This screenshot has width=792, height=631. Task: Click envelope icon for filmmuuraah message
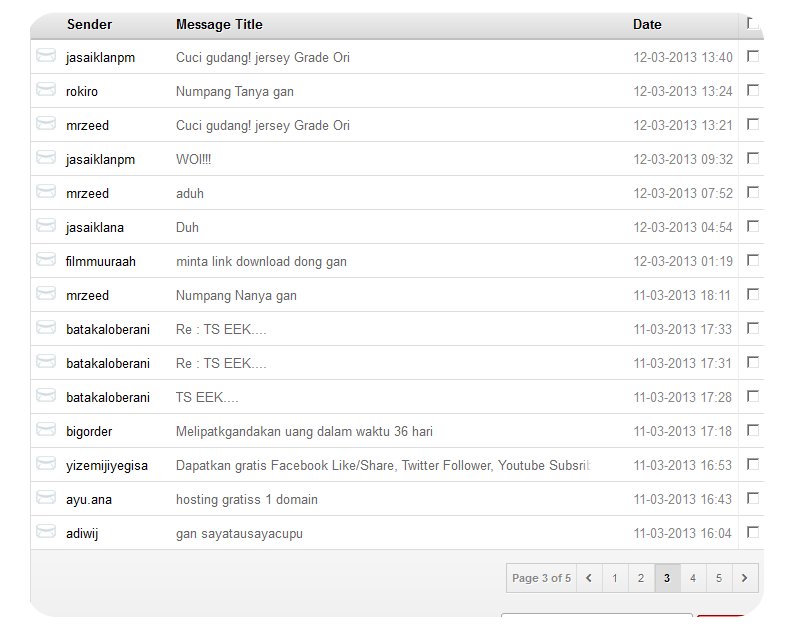(46, 260)
